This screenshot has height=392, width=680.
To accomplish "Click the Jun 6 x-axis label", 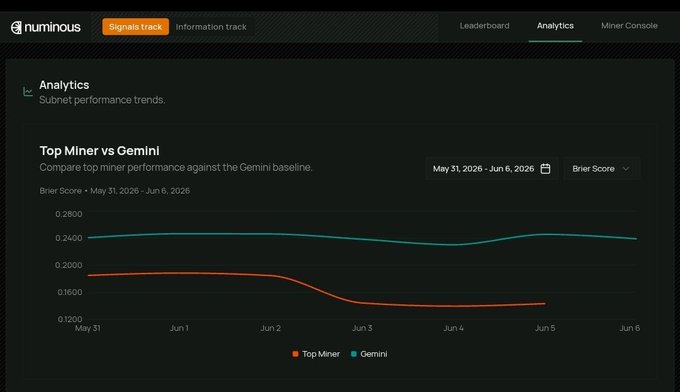I will (629, 328).
